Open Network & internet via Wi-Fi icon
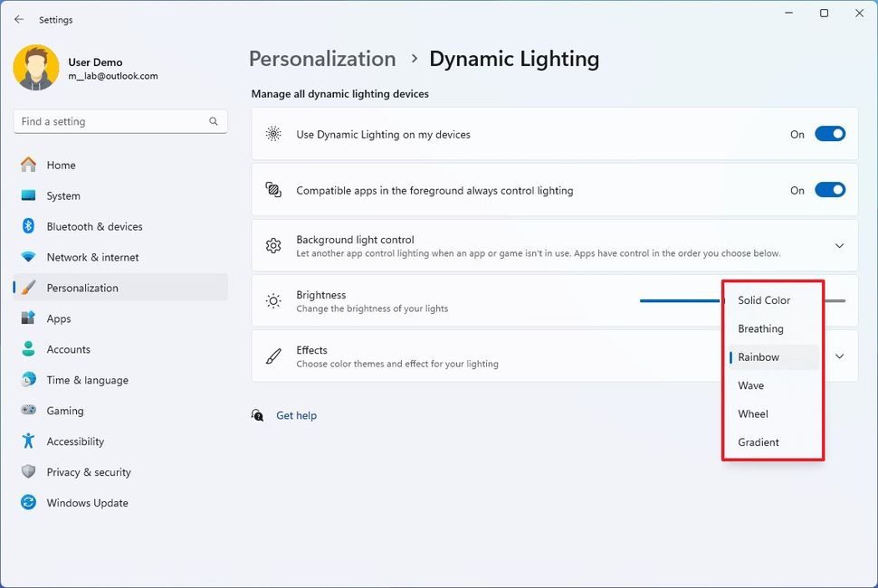Screen dimensions: 878x588 [x=29, y=257]
